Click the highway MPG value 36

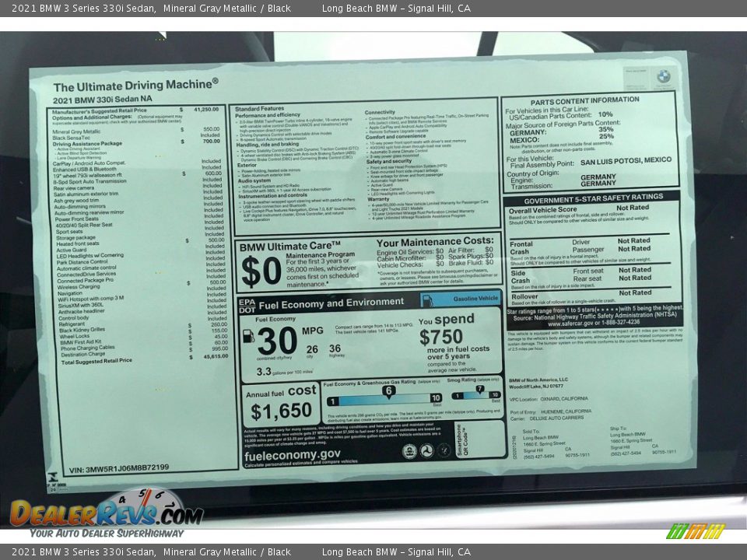[x=335, y=348]
